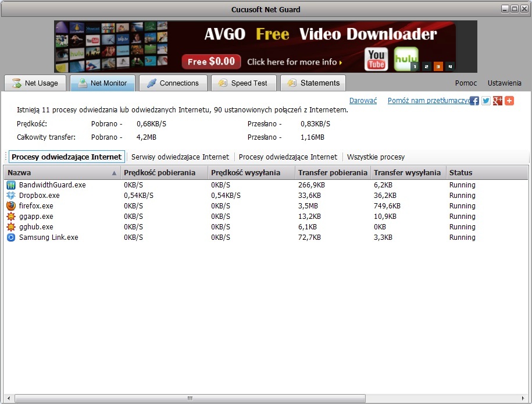Viewport: 532px width, 404px height.
Task: Select the gghub.exe row name
Action: coord(36,227)
